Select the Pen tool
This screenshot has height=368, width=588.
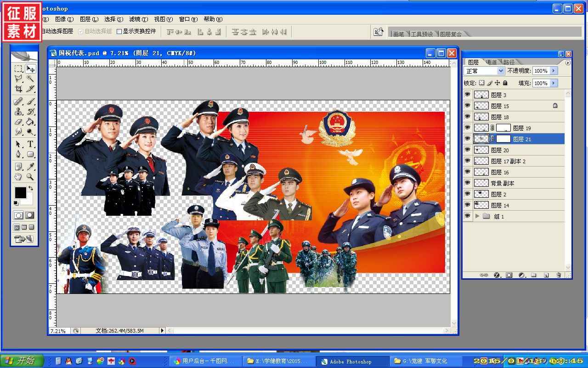[18, 154]
